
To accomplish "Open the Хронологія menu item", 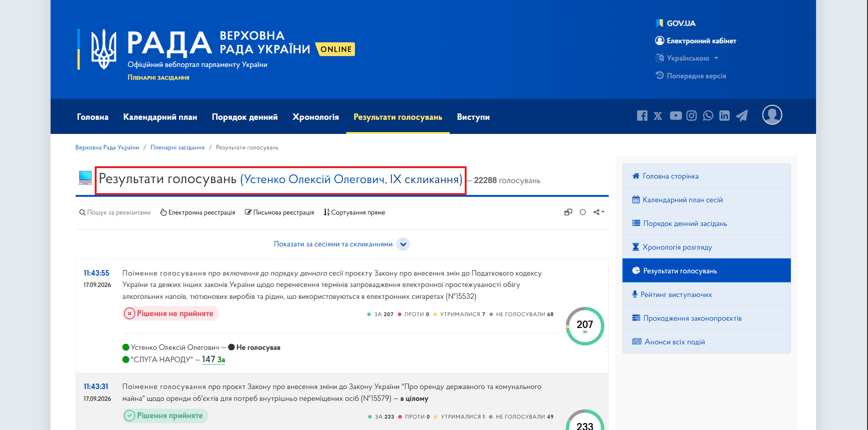I will coord(316,117).
